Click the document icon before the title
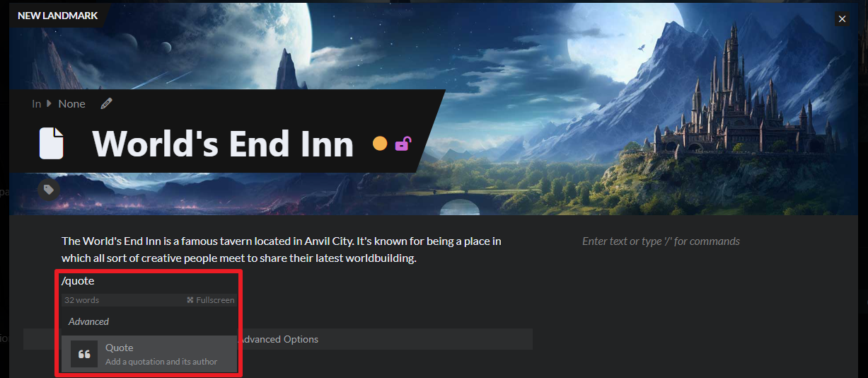Screen dimensions: 868x378 pos(51,143)
